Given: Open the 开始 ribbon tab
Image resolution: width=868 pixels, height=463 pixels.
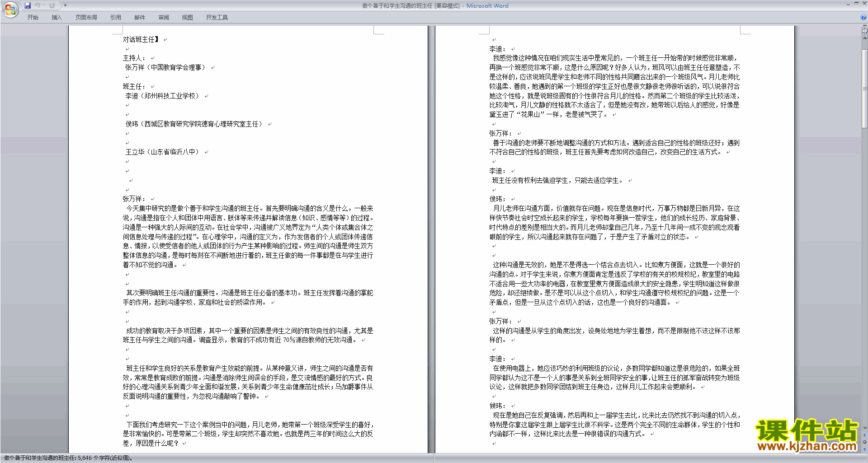Looking at the screenshot, I should point(33,17).
